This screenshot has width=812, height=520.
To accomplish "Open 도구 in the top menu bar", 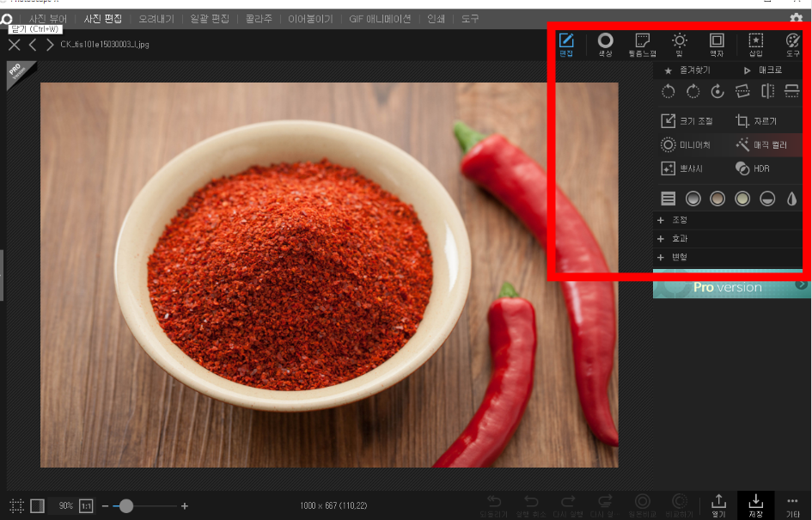I will click(470, 19).
